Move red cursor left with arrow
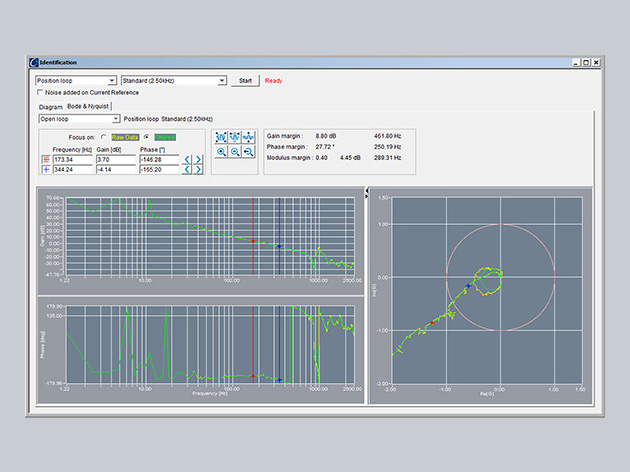 point(186,159)
